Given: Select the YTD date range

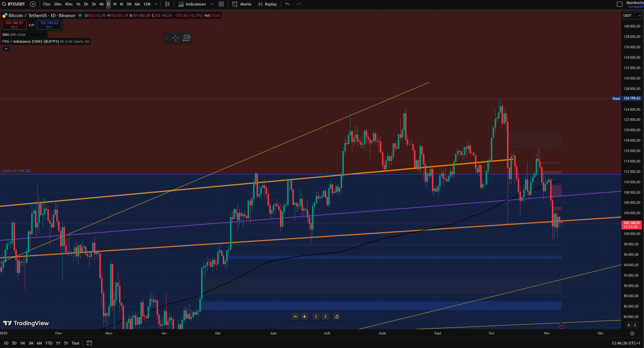Looking at the screenshot, I should click(x=49, y=343).
